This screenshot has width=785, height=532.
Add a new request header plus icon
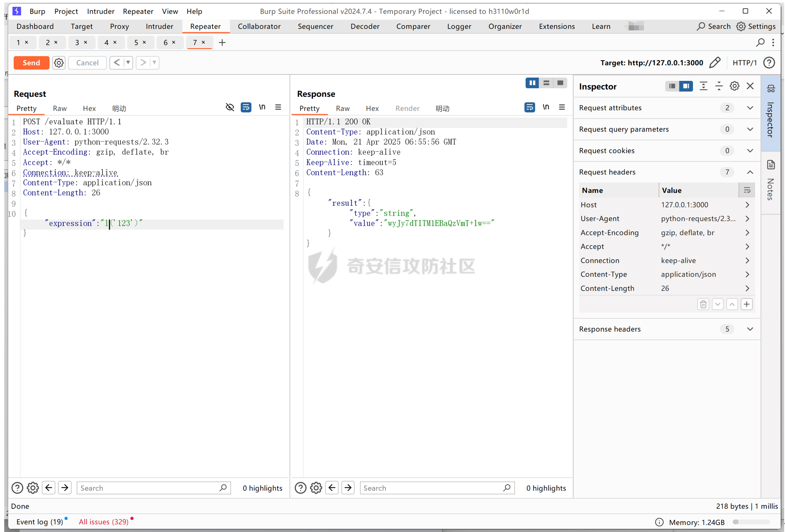(x=747, y=304)
